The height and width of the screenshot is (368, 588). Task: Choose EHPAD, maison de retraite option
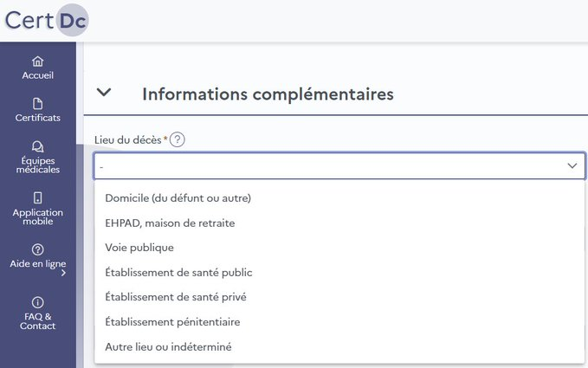pyautogui.click(x=170, y=223)
